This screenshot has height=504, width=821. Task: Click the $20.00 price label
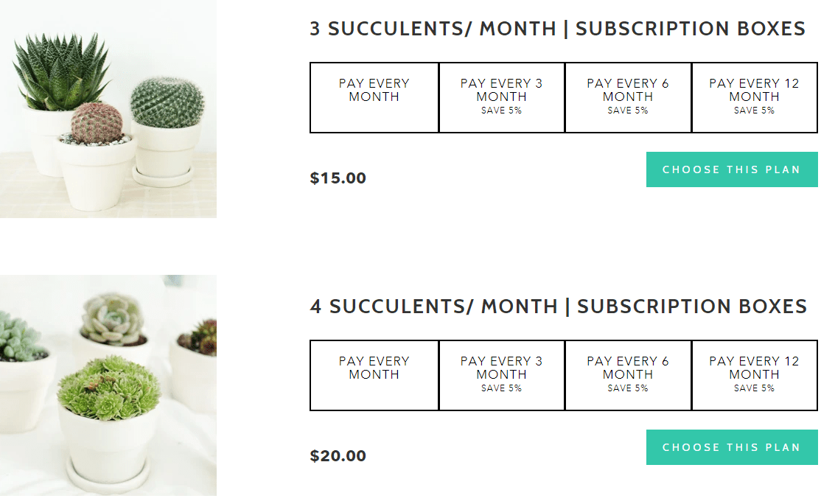(x=338, y=456)
